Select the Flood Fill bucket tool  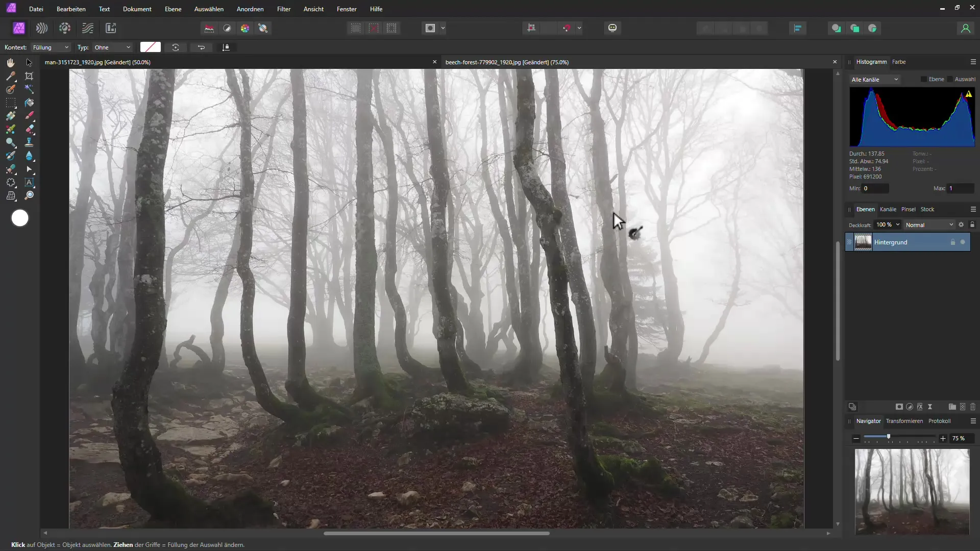pos(29,103)
